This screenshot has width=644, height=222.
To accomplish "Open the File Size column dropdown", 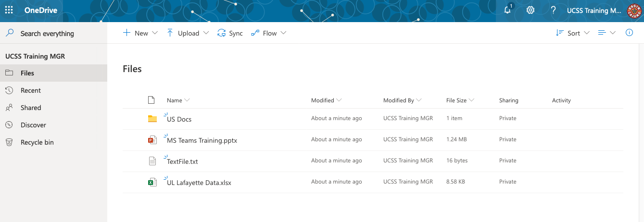I will 471,100.
